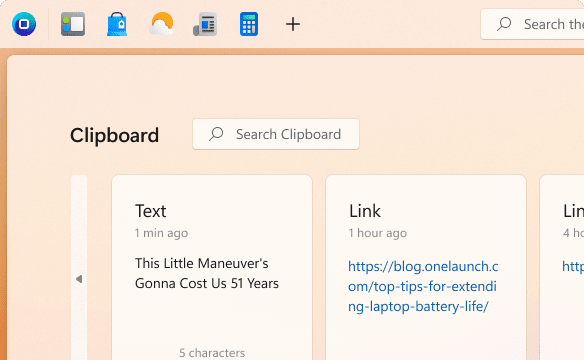Image resolution: width=584 pixels, height=360 pixels.
Task: Click the "Text" card title
Action: [150, 211]
